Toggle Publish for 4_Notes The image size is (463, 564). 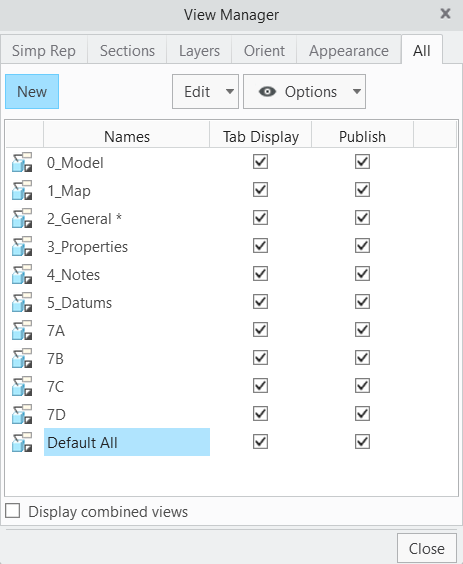tap(362, 274)
